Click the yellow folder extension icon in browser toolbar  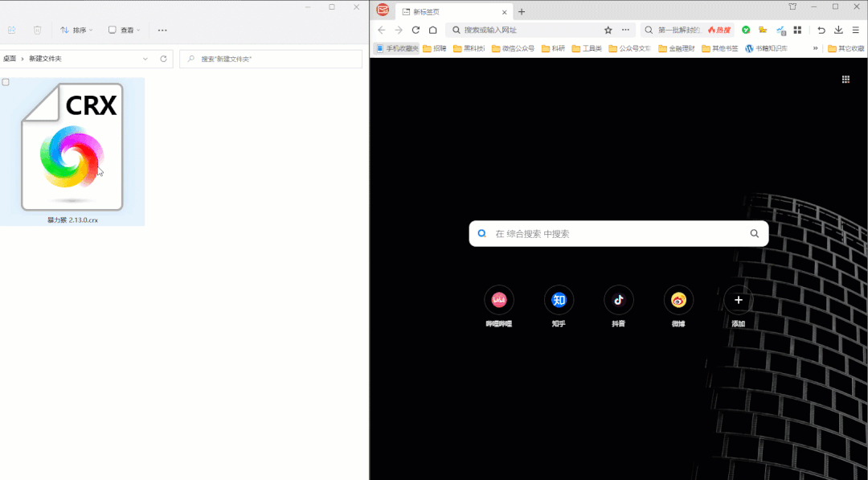pos(763,30)
